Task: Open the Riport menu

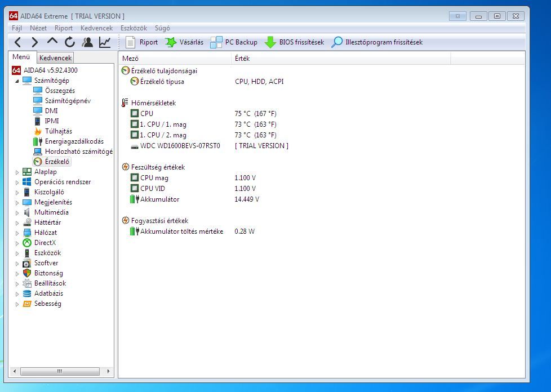Action: pyautogui.click(x=63, y=28)
